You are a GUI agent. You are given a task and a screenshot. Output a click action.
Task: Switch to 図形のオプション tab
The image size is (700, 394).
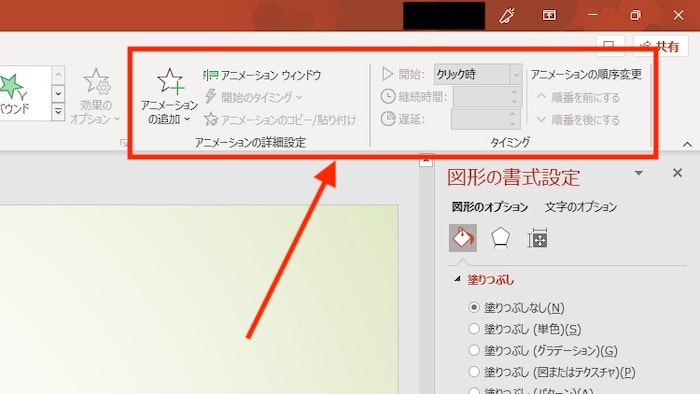tap(490, 207)
